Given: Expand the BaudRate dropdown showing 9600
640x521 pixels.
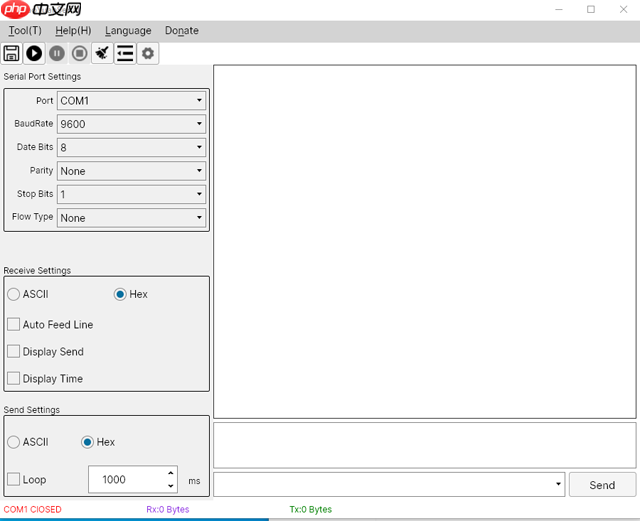Looking at the screenshot, I should pos(131,124).
